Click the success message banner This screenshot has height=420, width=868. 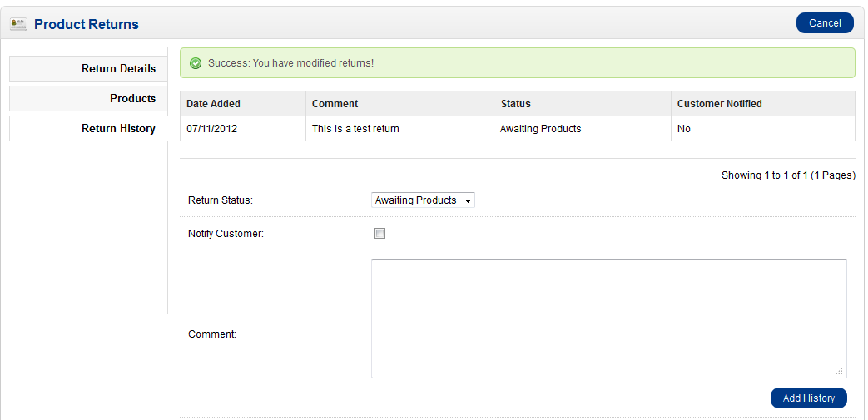point(517,63)
